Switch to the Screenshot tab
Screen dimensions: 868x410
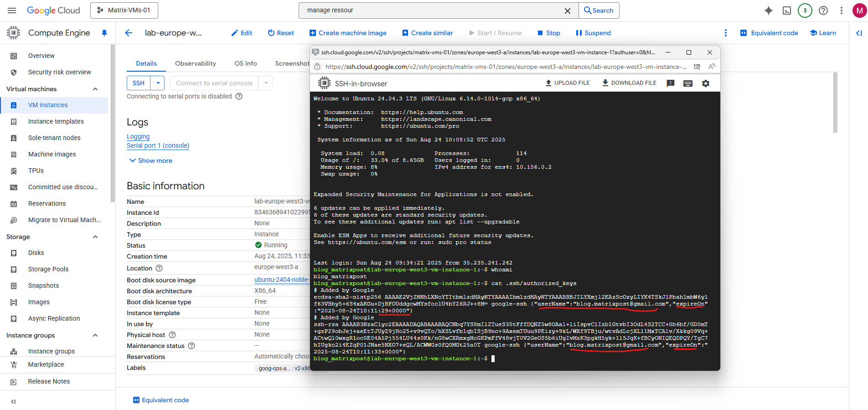click(292, 63)
